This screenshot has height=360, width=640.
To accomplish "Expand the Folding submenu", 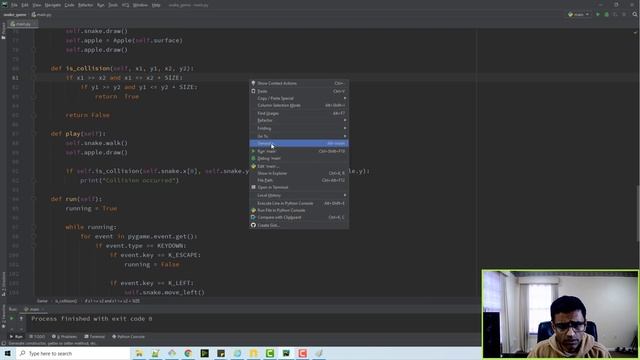I will coord(299,128).
